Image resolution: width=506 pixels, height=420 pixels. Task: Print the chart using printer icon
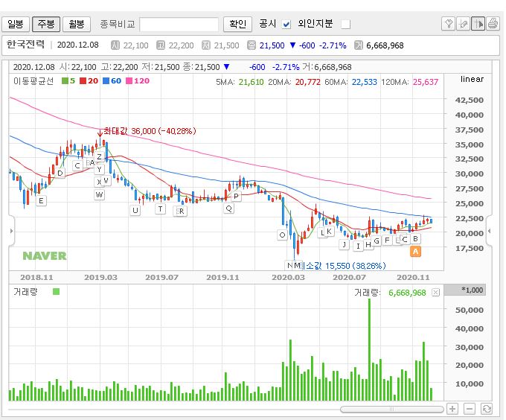click(493, 24)
